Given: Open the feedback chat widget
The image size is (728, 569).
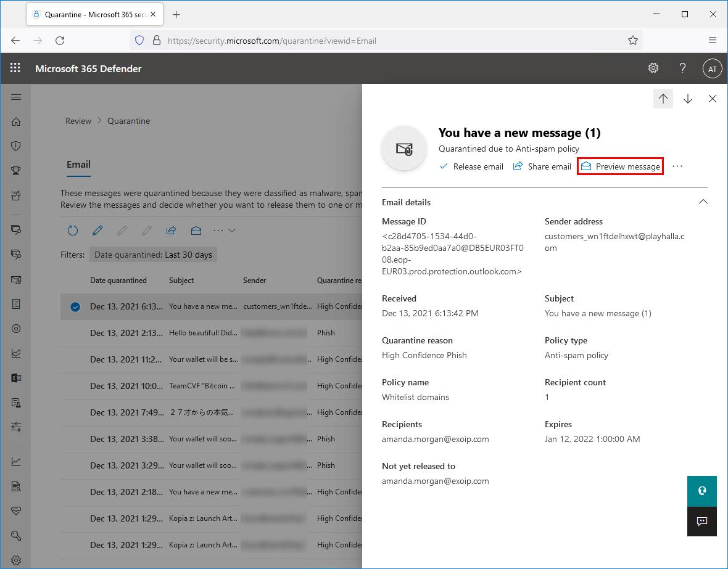Looking at the screenshot, I should click(702, 521).
